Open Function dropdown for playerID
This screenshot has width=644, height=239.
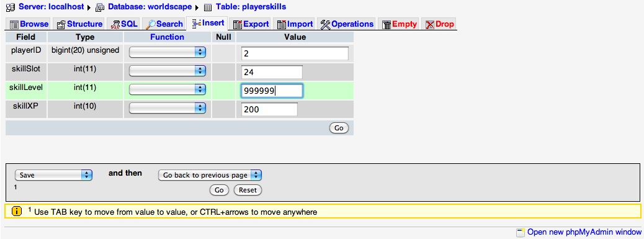167,52
